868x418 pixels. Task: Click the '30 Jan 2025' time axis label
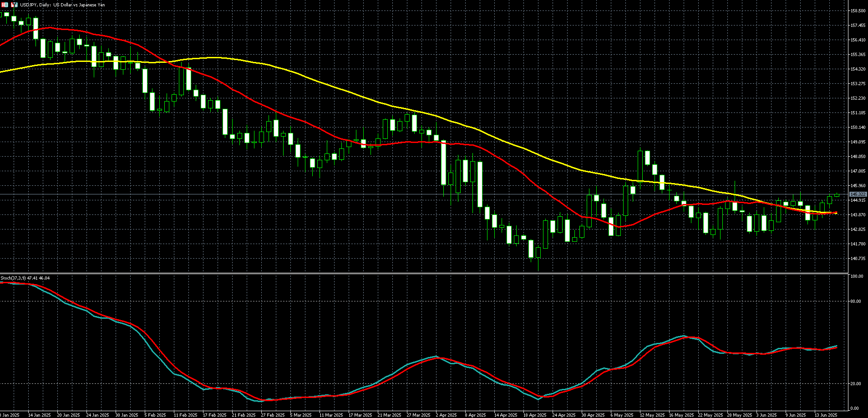[x=127, y=415]
